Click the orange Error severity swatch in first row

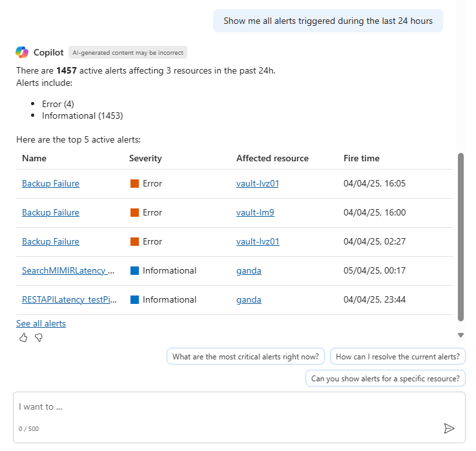[134, 183]
